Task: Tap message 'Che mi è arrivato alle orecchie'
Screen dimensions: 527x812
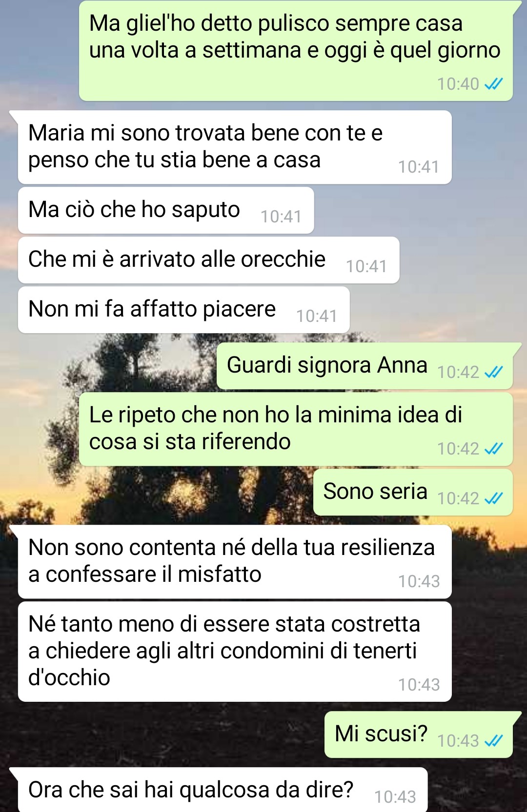Action: (209, 260)
